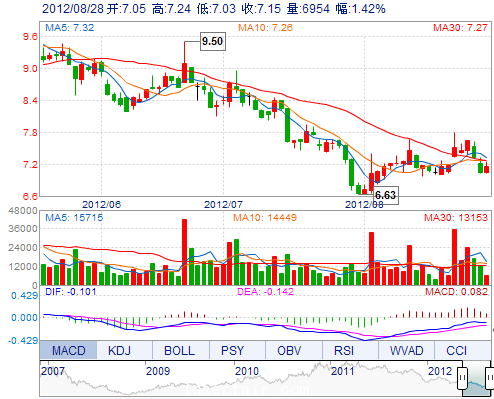Screen dimensions: 494x399
Task: Click the 2012 label on overview timeline
Action: click(440, 371)
